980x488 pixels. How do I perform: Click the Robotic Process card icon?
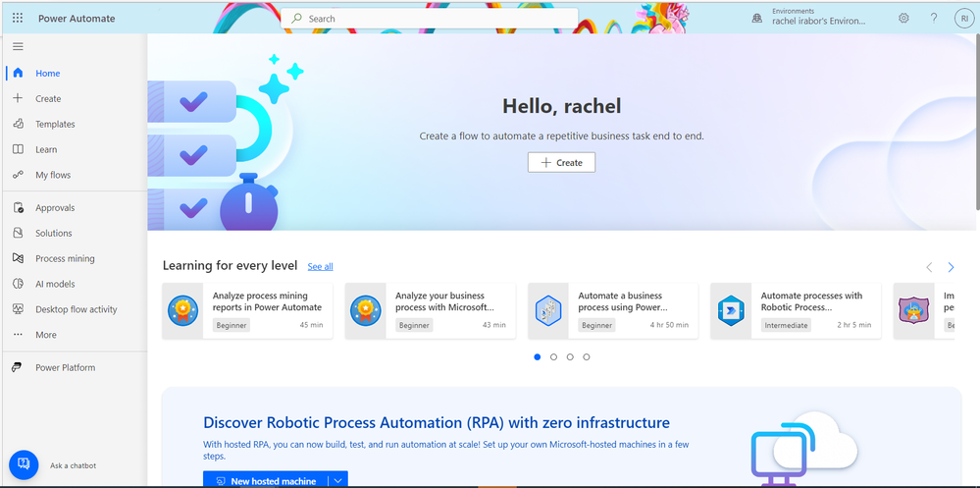coord(731,310)
